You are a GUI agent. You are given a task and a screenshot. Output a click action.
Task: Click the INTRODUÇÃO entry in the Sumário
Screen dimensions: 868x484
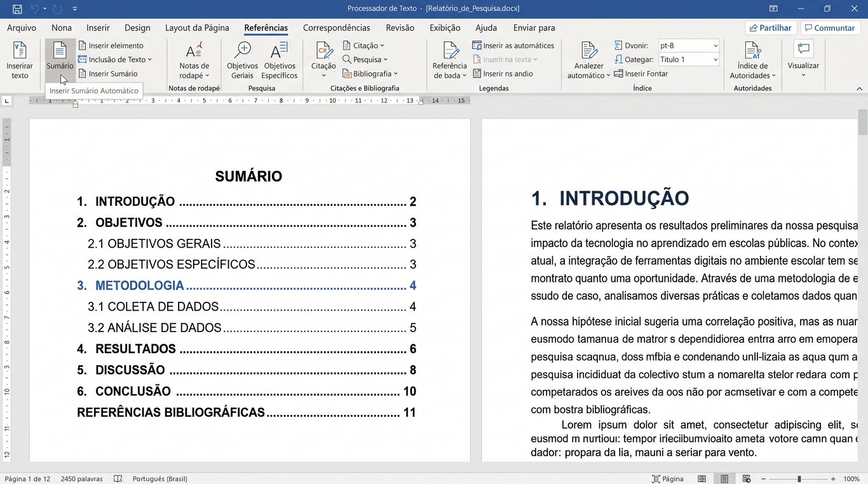pos(247,202)
